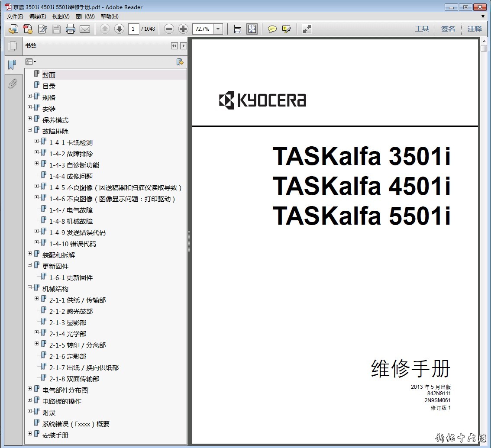The width and height of the screenshot is (491, 448).
Task: Open the attachments paperclip panel
Action: click(x=12, y=83)
